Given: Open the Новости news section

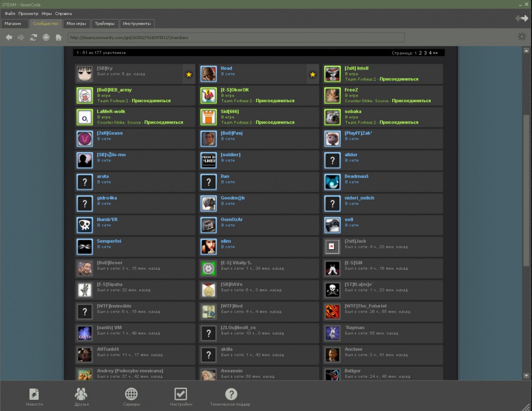Looking at the screenshot, I should pyautogui.click(x=34, y=397).
